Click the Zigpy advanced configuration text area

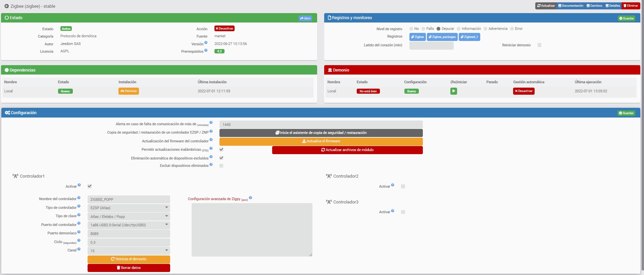point(252,230)
